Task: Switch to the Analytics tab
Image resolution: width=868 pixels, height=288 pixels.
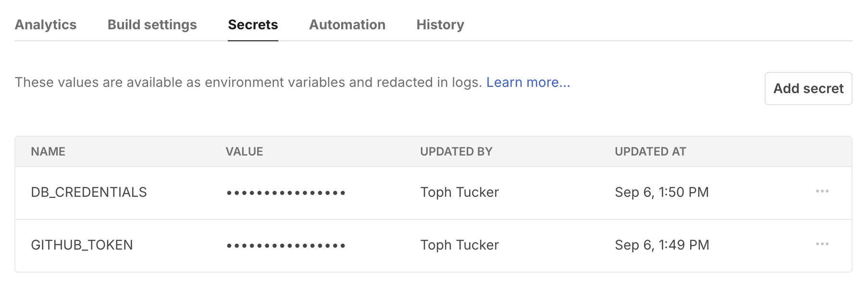Action: click(46, 24)
